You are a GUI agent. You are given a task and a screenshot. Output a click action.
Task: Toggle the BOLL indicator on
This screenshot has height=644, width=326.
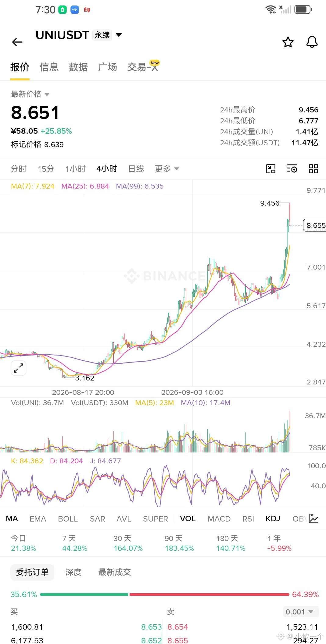(x=68, y=519)
